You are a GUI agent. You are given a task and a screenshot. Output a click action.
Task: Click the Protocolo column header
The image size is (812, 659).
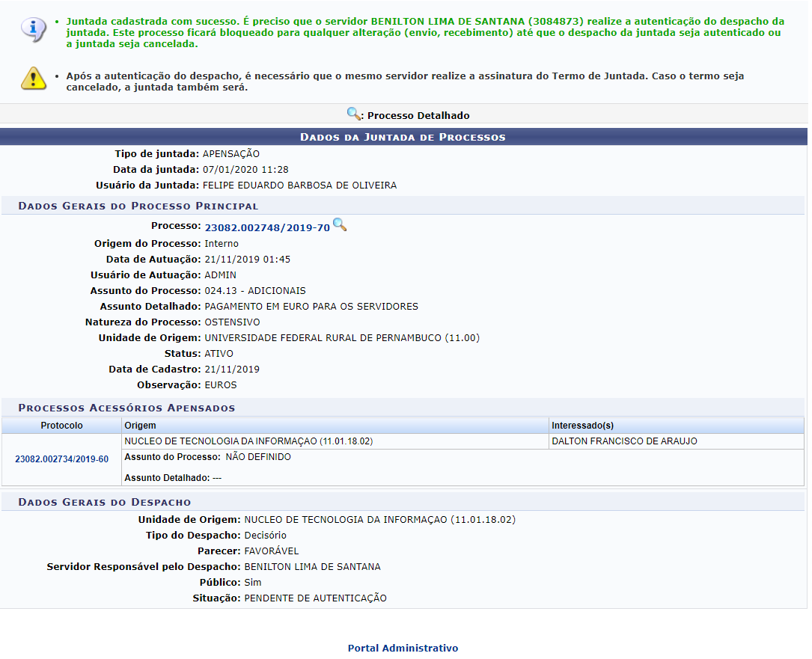pos(61,426)
